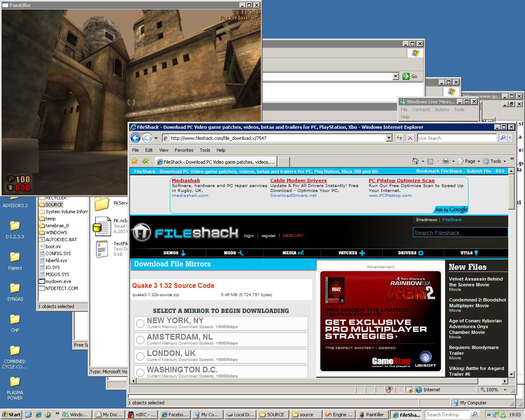
Task: Open Velvet Assassin Behind the Scenes Movie
Action: point(476,282)
